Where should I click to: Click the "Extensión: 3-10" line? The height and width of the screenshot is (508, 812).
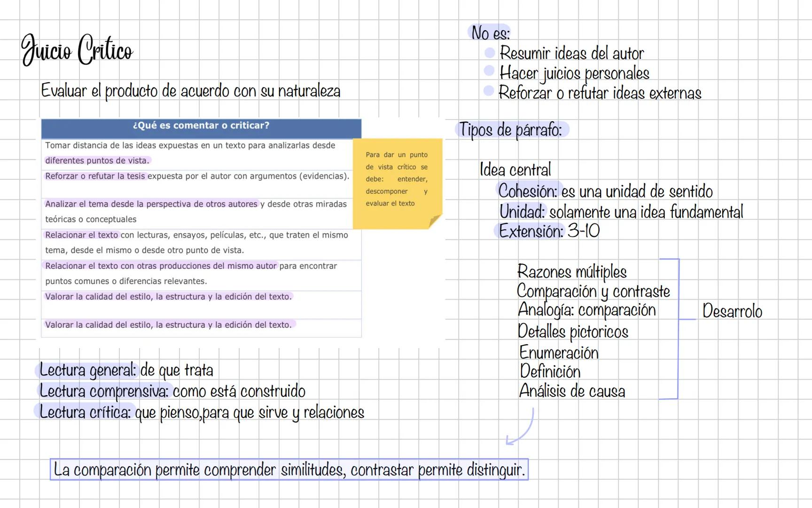point(547,231)
